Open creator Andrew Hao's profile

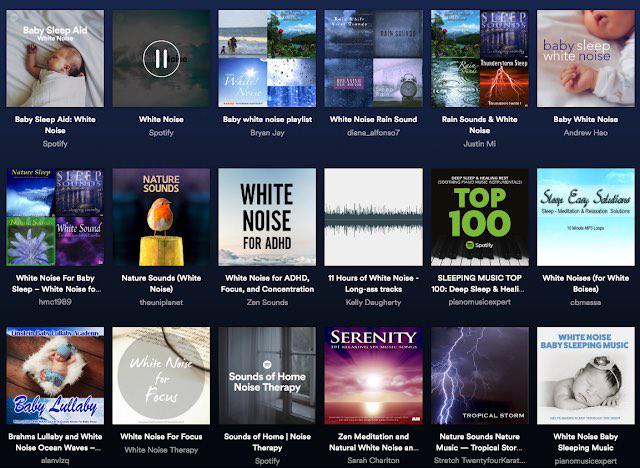point(586,133)
